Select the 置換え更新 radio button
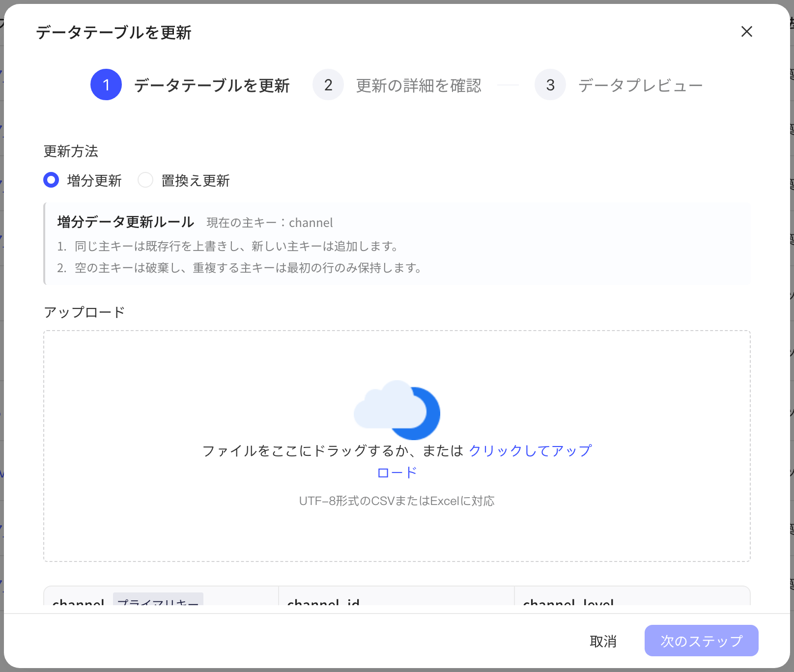The height and width of the screenshot is (672, 794). pos(145,180)
